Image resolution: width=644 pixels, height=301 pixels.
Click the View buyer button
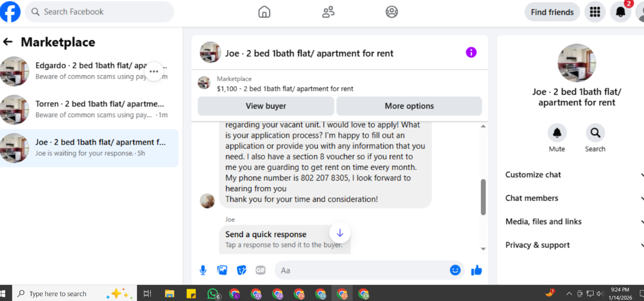coord(266,106)
